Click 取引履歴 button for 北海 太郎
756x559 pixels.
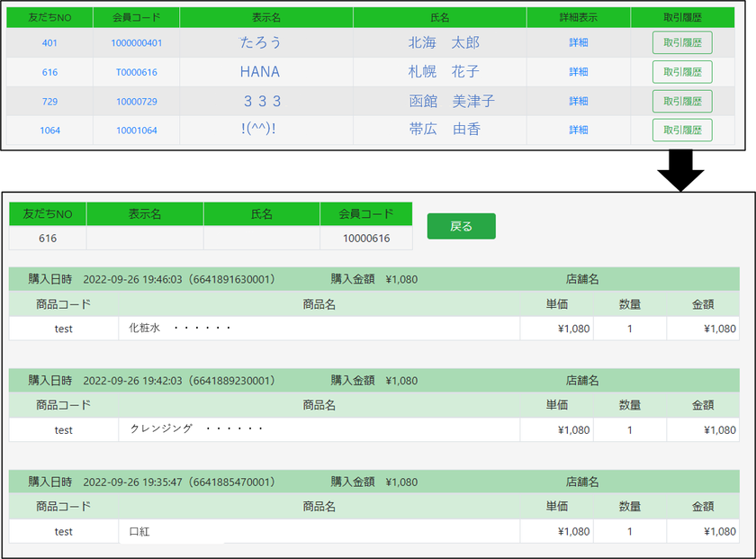click(681, 42)
